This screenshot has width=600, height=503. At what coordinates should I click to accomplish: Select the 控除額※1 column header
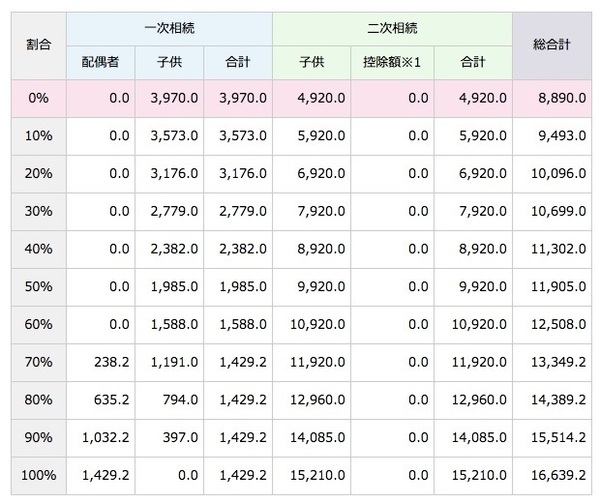tap(391, 63)
